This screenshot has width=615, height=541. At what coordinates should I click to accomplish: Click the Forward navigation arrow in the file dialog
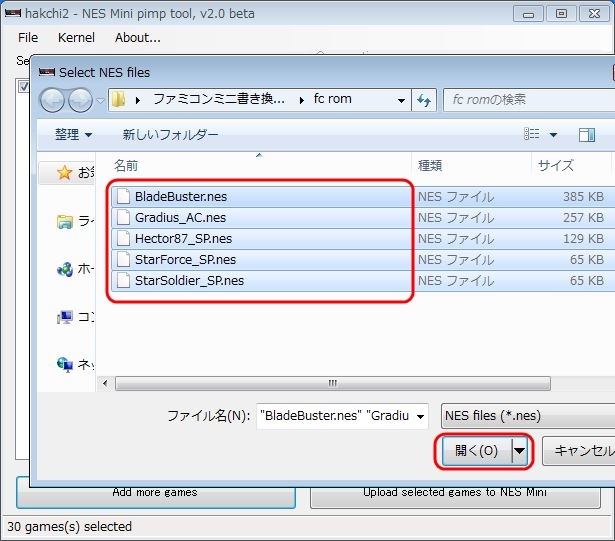pos(80,100)
